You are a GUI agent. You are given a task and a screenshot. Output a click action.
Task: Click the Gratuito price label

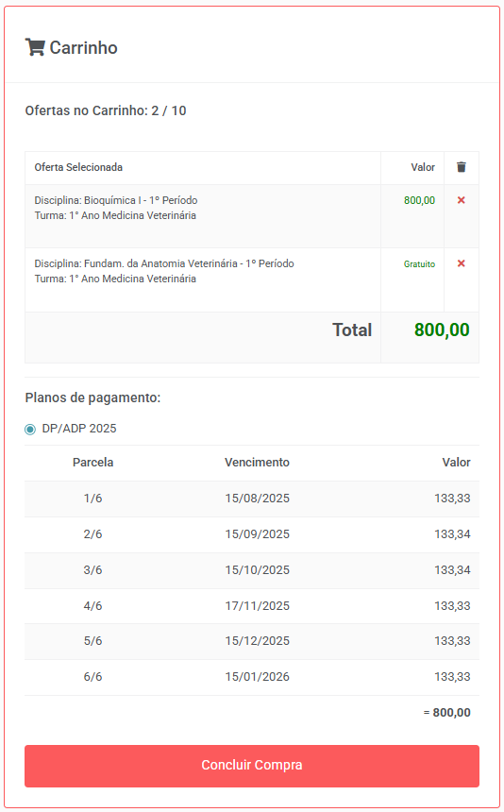(419, 264)
